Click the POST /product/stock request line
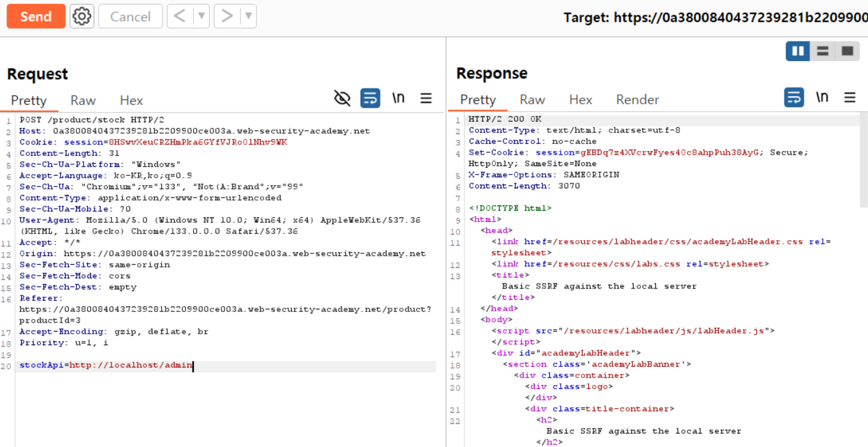This screenshot has width=868, height=447. coord(92,120)
